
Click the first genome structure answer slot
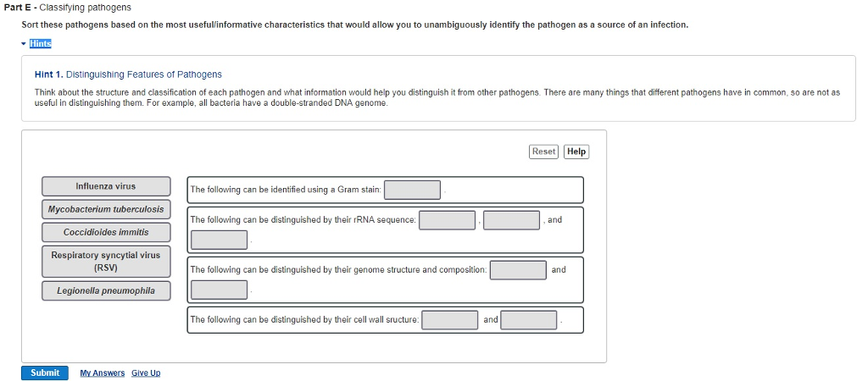coord(518,270)
